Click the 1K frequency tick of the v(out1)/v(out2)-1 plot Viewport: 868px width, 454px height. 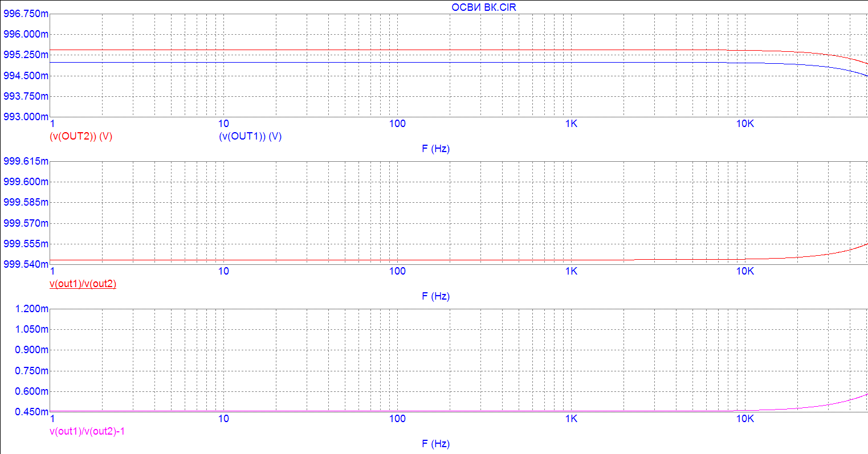pos(571,419)
